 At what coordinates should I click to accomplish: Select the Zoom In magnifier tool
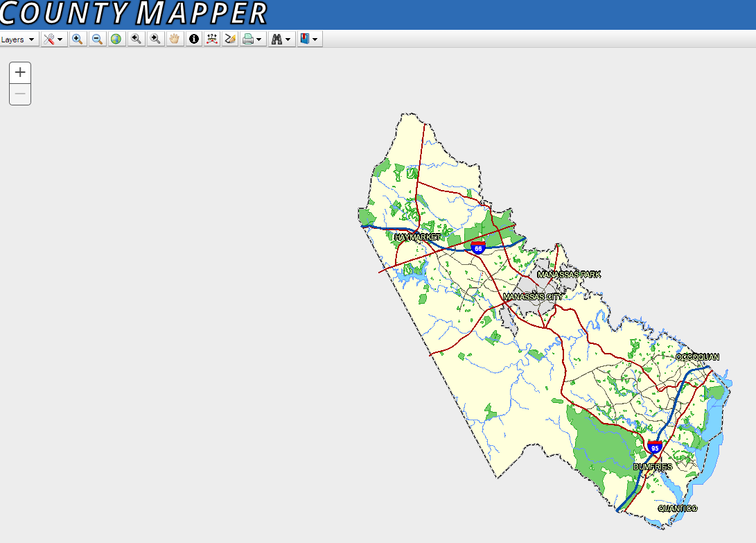tap(77, 39)
